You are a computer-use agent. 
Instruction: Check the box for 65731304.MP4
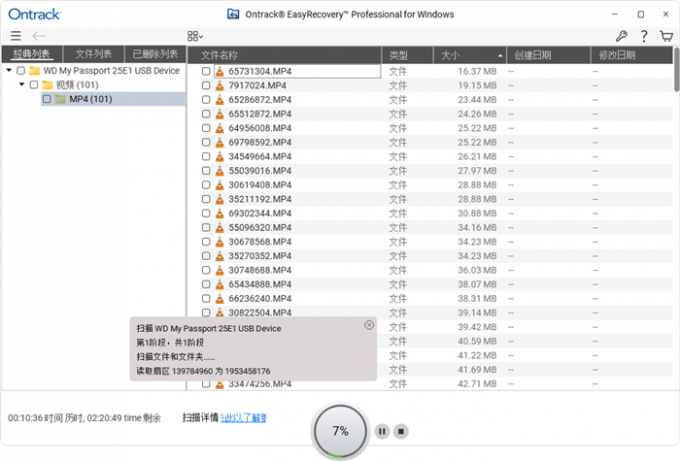pos(206,71)
